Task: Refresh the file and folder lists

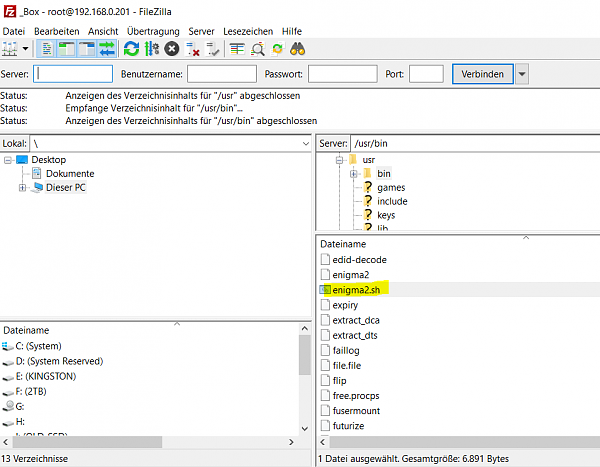Action: pos(131,48)
